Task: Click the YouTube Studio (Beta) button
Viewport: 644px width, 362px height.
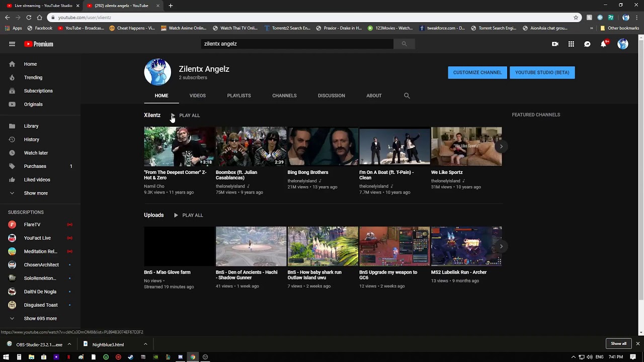Action: coord(542,72)
